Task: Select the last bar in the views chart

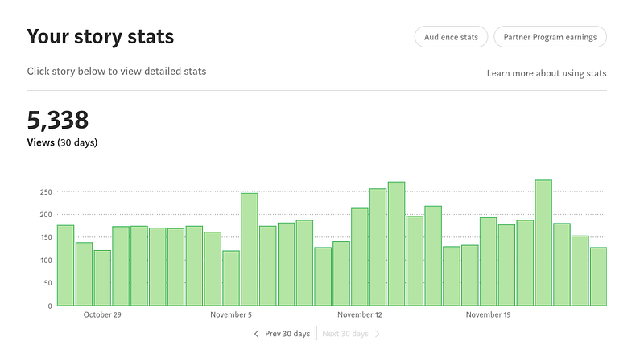Action: [598, 276]
